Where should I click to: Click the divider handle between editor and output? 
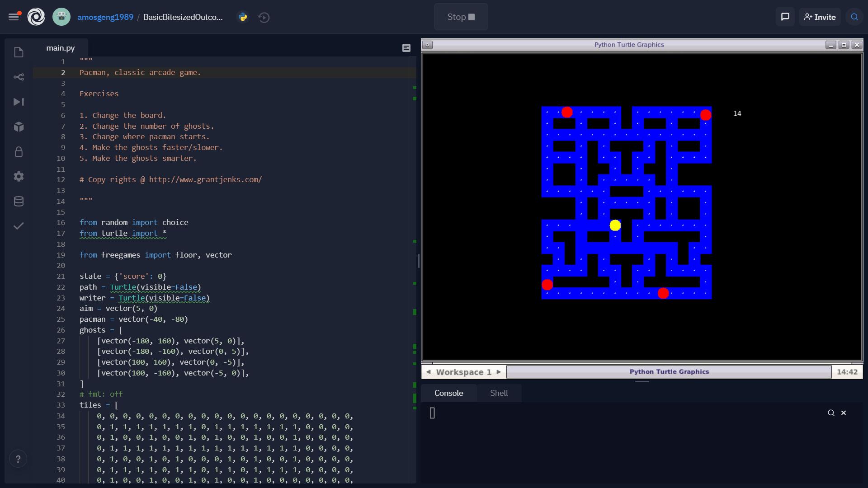click(419, 261)
